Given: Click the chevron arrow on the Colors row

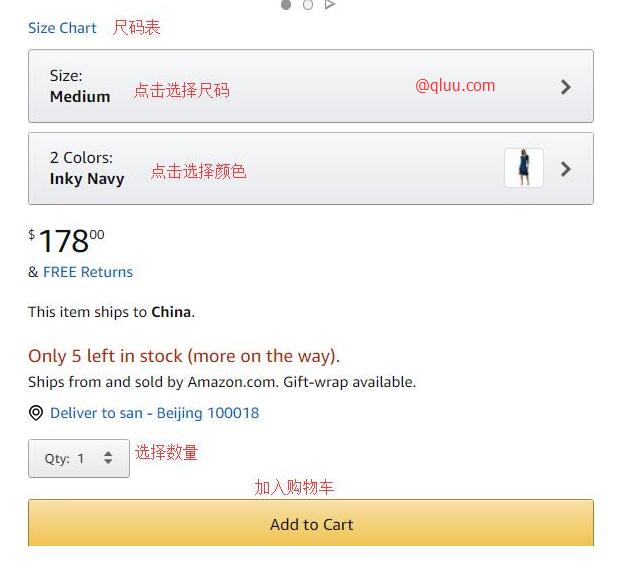Looking at the screenshot, I should click(566, 169).
